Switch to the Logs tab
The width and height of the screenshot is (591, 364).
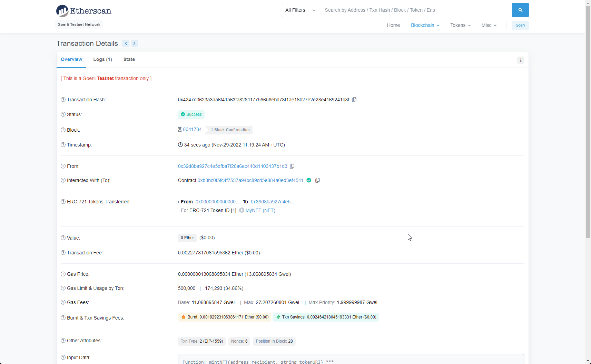[102, 59]
